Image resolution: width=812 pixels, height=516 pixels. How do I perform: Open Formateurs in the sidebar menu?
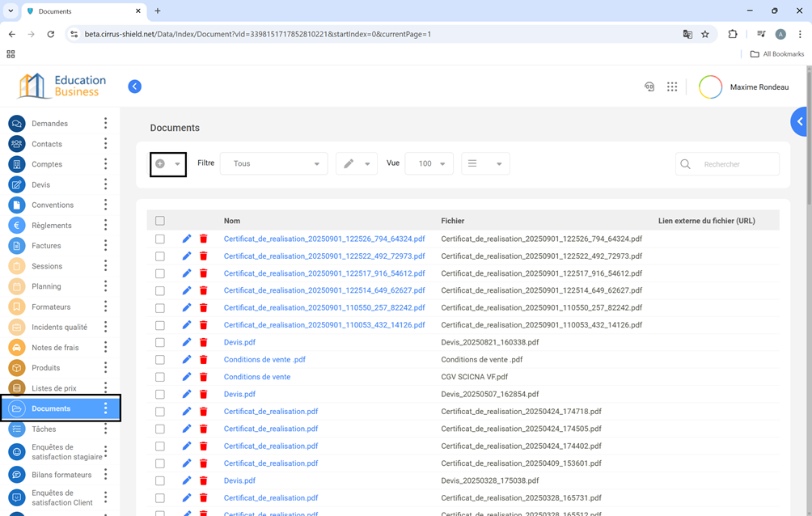click(51, 307)
